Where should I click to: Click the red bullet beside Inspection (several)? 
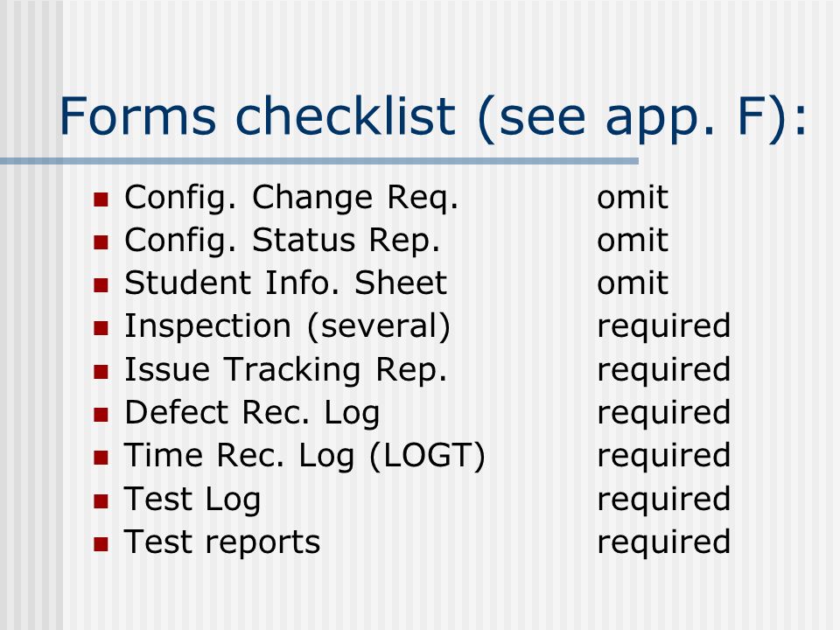101,328
